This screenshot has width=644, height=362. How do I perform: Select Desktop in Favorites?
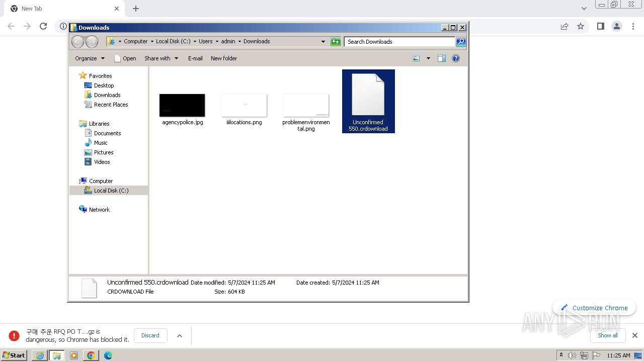pyautogui.click(x=104, y=85)
